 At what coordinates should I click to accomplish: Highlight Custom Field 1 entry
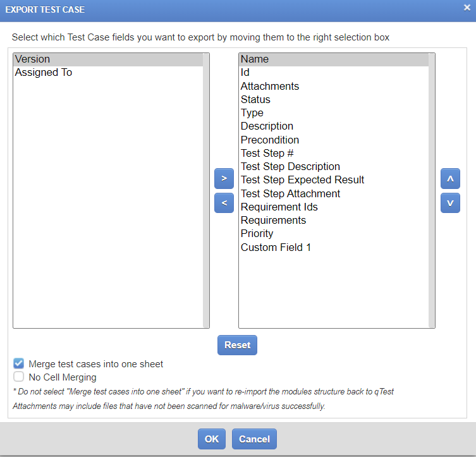coord(276,247)
